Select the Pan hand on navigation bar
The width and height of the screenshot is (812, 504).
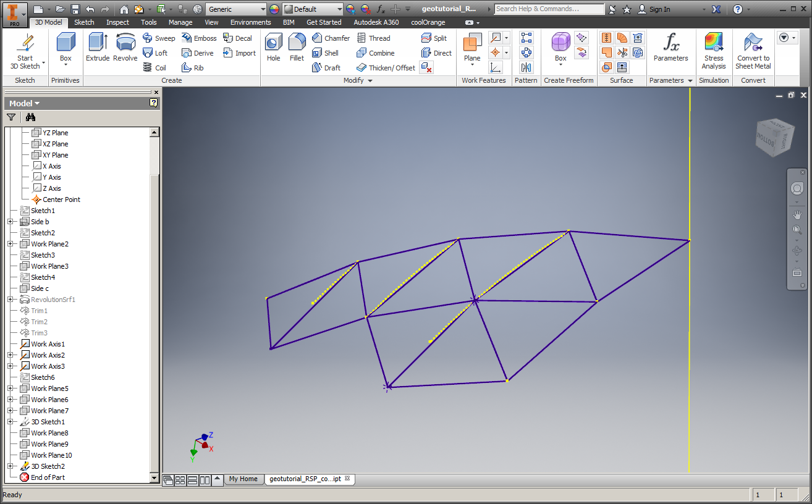pyautogui.click(x=797, y=215)
